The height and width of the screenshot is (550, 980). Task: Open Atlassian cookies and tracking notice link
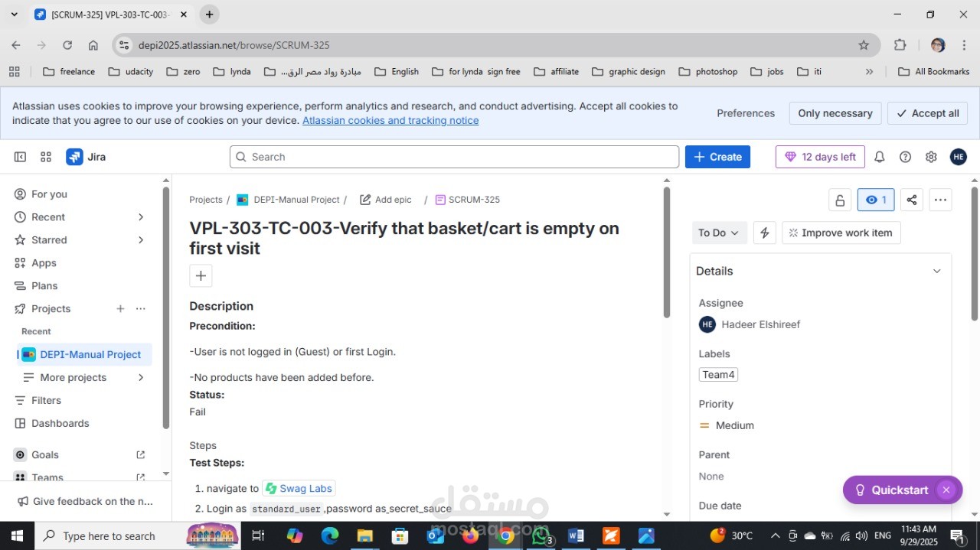point(390,120)
